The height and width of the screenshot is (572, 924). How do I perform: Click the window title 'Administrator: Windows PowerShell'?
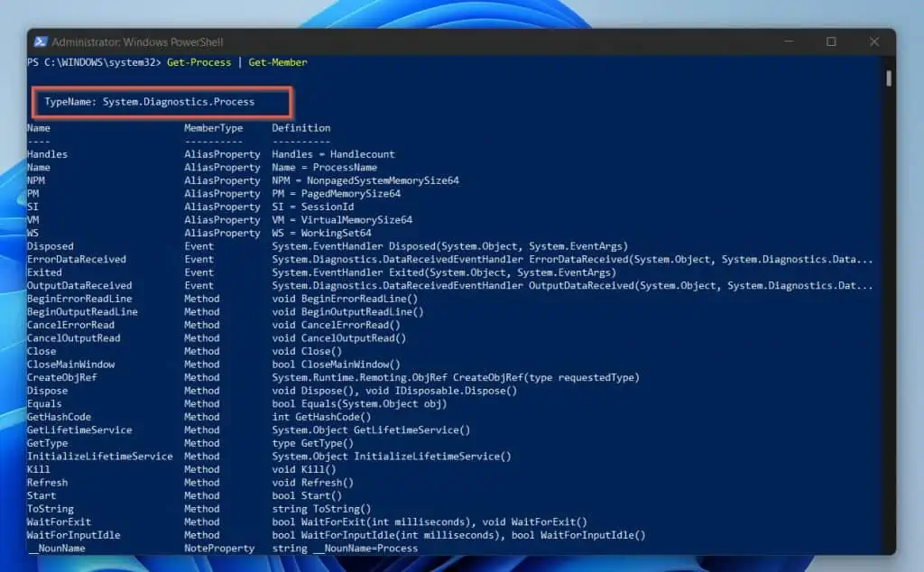point(137,42)
